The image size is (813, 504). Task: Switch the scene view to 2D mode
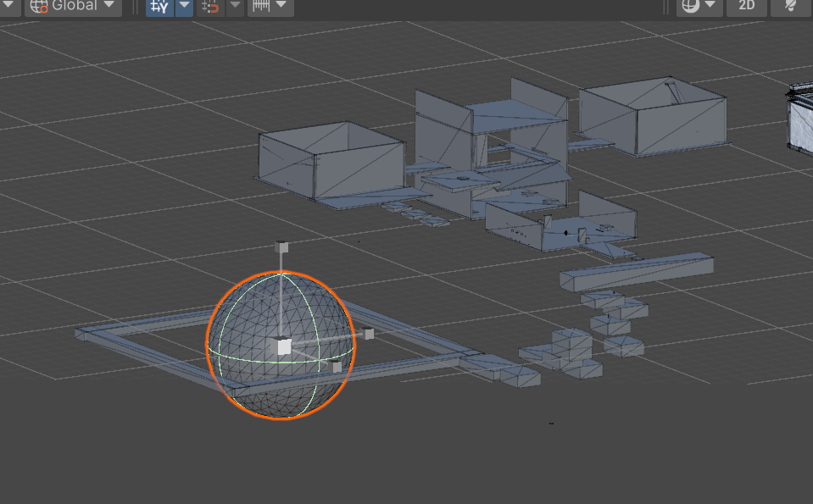(746, 6)
